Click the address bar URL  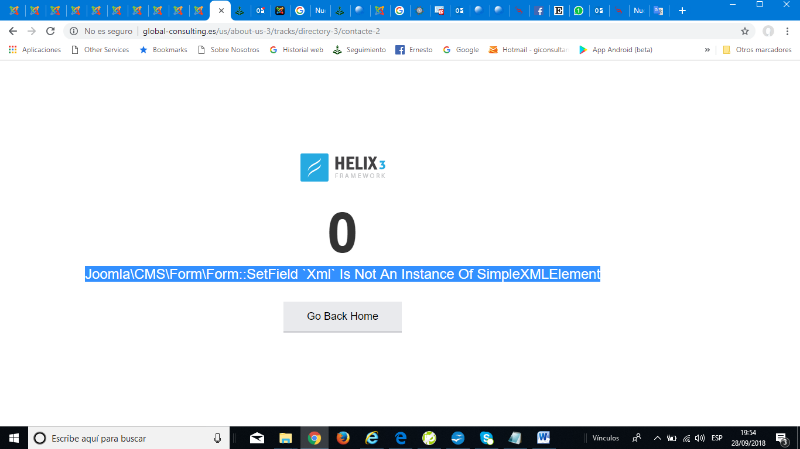[261, 31]
